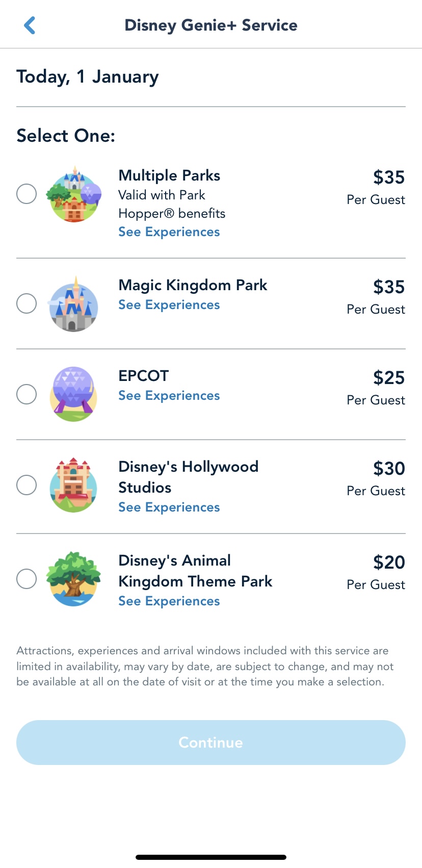
Task: Tap the Disney's Hollywood Studios title
Action: coord(188,477)
